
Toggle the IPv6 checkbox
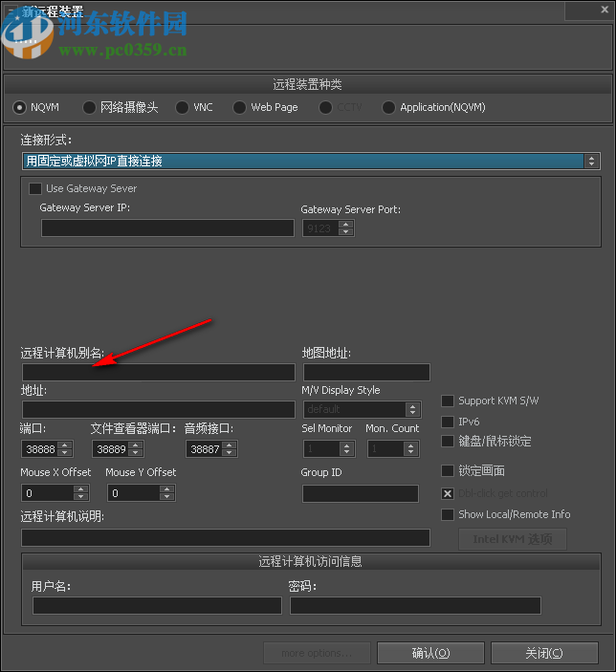tap(448, 422)
